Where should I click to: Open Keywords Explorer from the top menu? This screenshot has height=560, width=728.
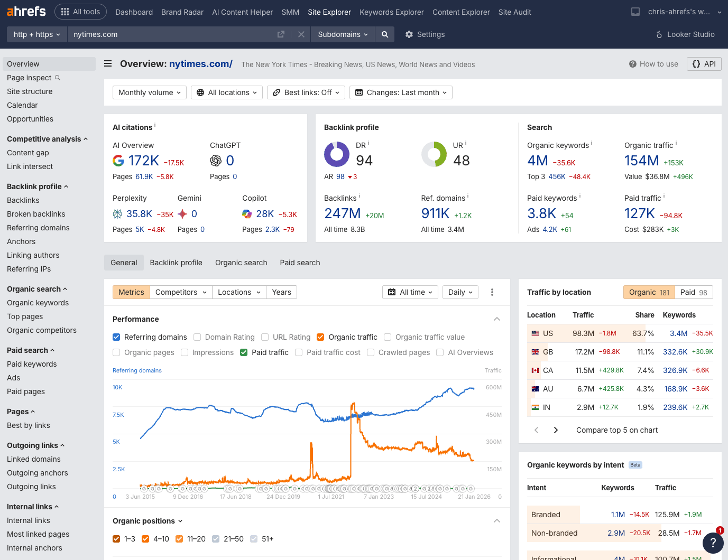391,12
